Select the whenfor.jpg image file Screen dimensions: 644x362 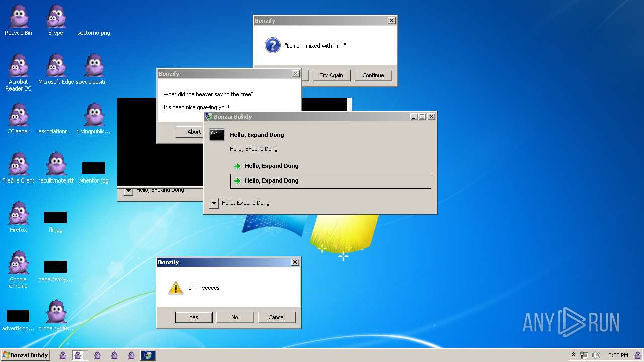coord(94,173)
